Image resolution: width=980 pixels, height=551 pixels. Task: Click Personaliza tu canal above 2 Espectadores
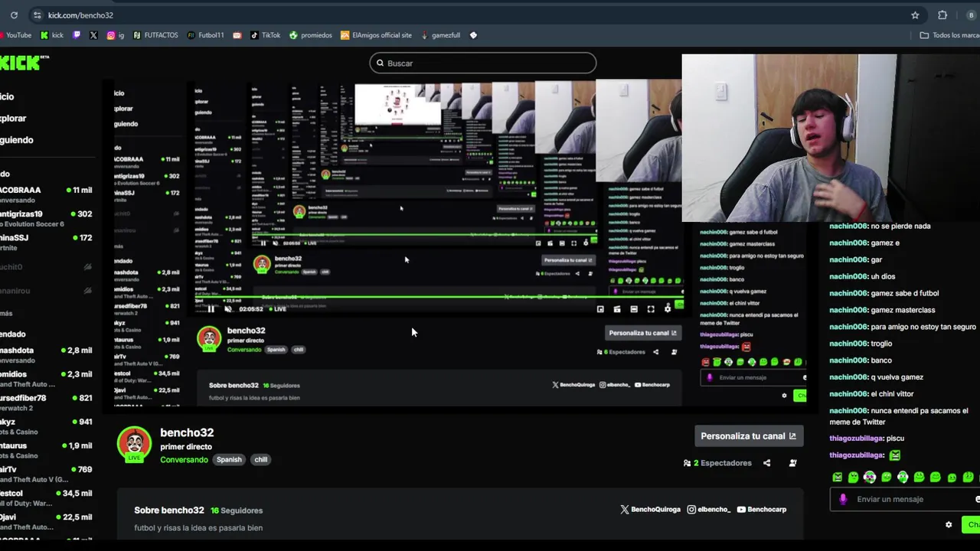point(748,436)
